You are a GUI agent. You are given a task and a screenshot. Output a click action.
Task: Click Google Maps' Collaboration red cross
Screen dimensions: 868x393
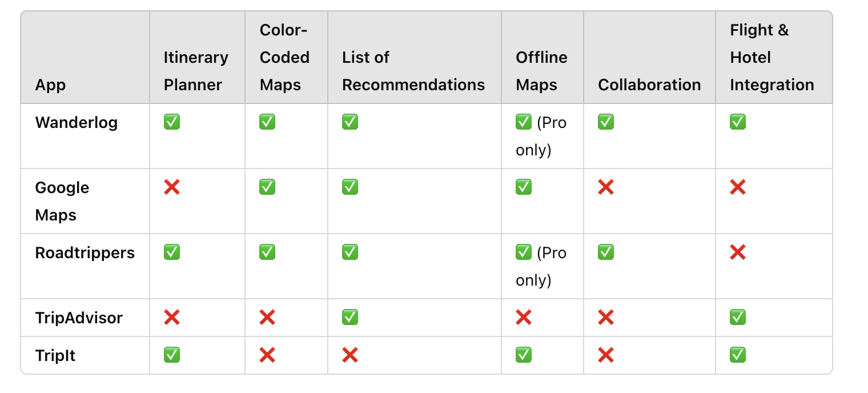[606, 187]
